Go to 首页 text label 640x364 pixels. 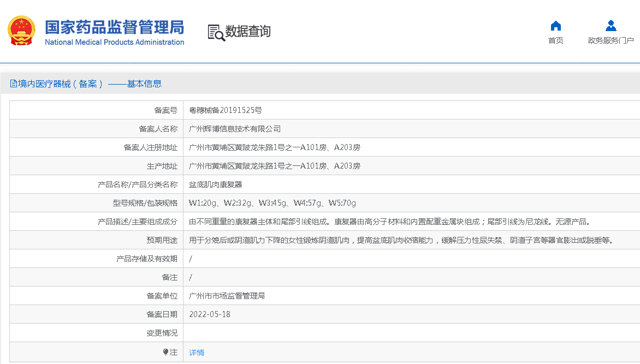555,40
